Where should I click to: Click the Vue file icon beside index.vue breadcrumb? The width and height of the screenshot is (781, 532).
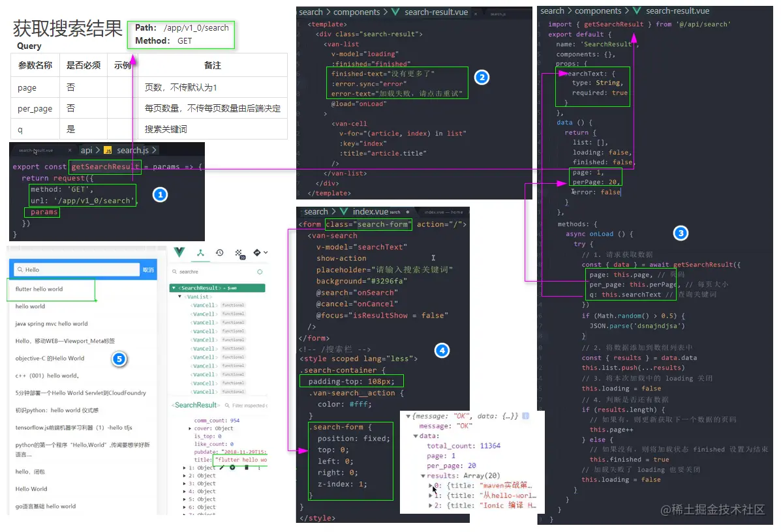coord(344,212)
